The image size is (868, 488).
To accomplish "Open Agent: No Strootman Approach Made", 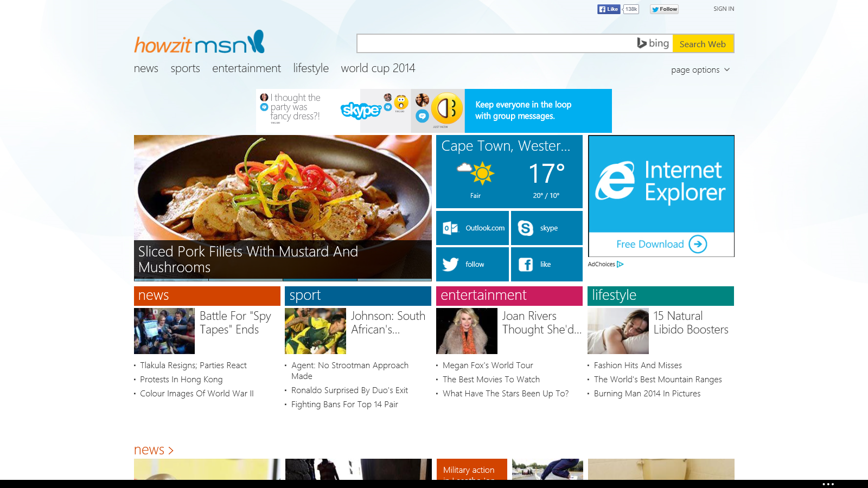I will coord(350,371).
